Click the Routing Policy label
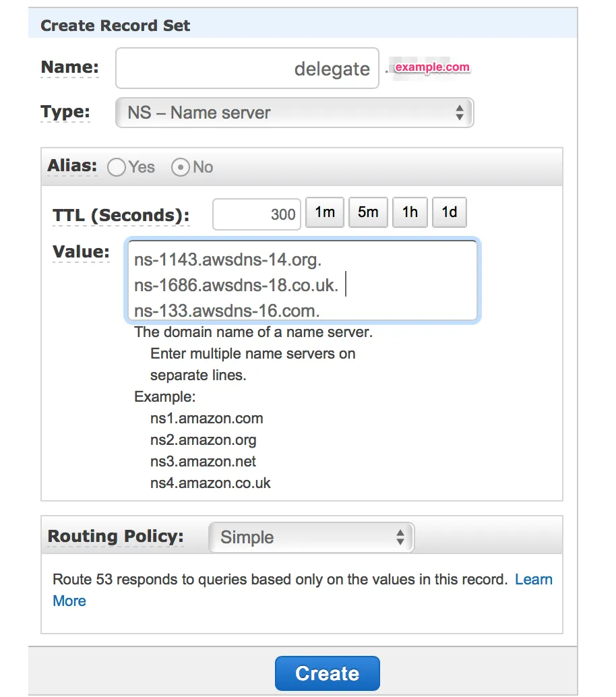Screen dimensions: 616x697 point(115,537)
